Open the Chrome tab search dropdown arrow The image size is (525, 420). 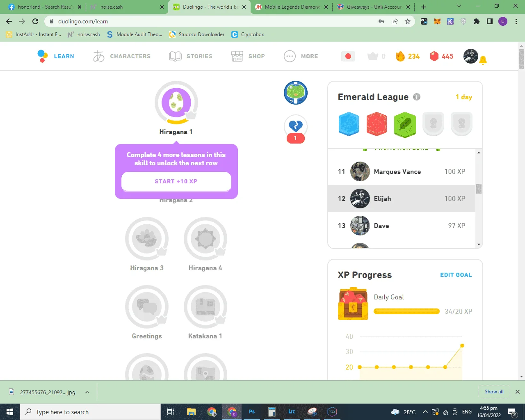tap(459, 7)
